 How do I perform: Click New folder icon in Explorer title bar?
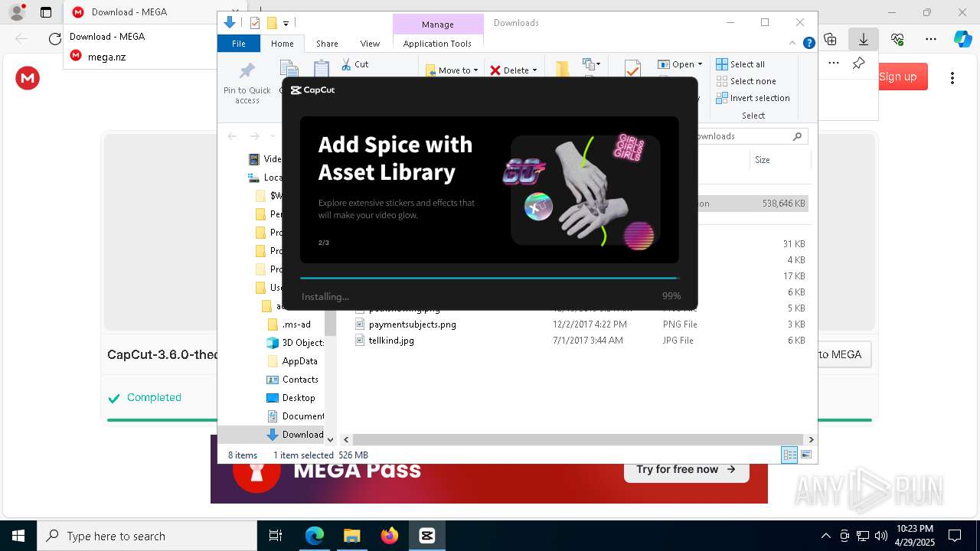tap(271, 23)
